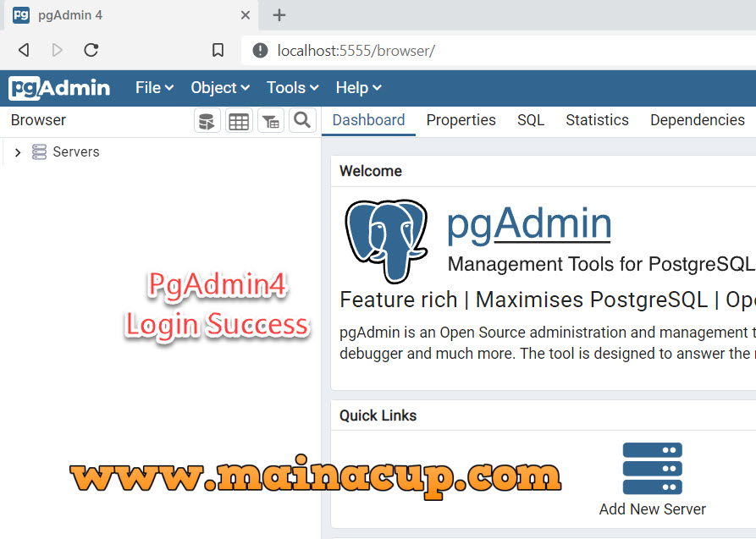Image resolution: width=756 pixels, height=539 pixels.
Task: Click the pgAdmin logo in header
Action: pyautogui.click(x=59, y=88)
